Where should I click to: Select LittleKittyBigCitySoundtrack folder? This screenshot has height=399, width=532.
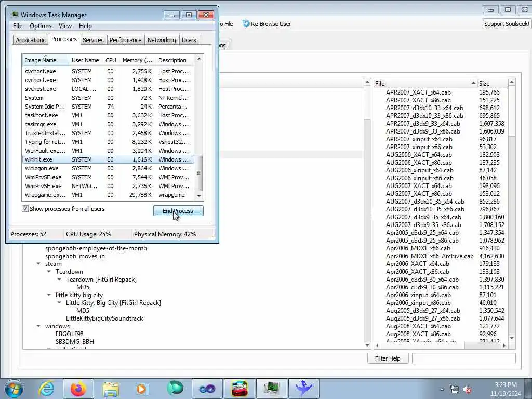pyautogui.click(x=104, y=318)
